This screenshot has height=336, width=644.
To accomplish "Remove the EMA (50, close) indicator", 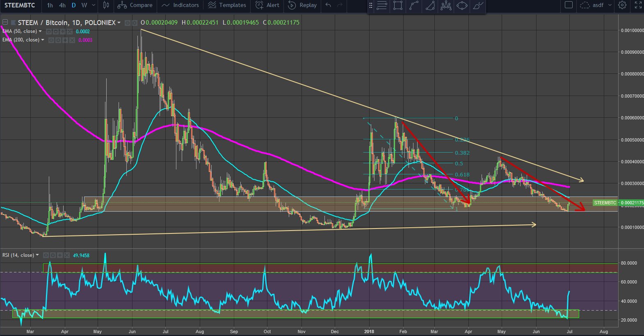I will [x=70, y=32].
